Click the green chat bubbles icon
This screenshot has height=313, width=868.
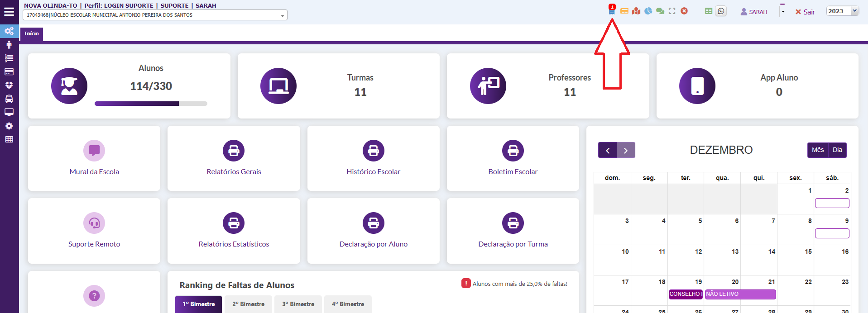coord(660,11)
